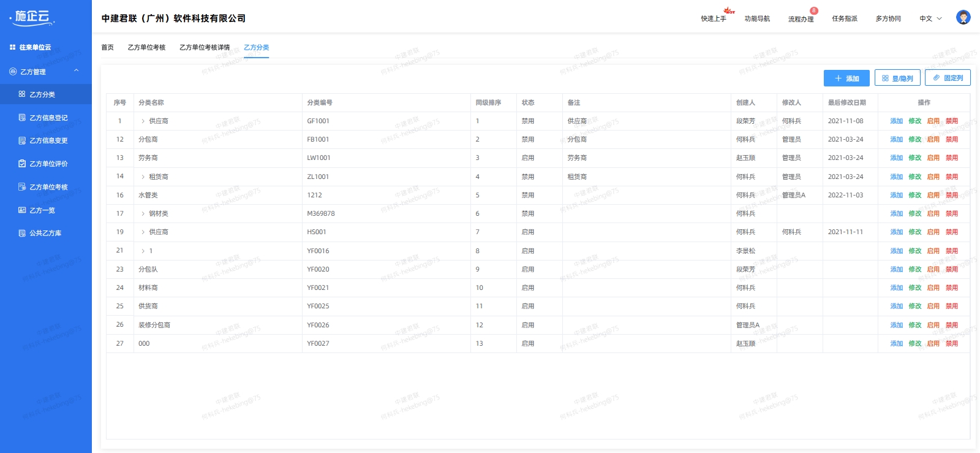Viewport: 980px width, 453px height.
Task: Click 禁用 link for 水管类 row
Action: coord(951,196)
